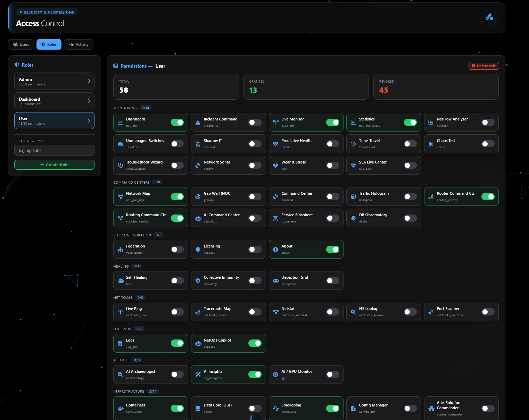Click the Chaos Test burst icon

click(431, 144)
